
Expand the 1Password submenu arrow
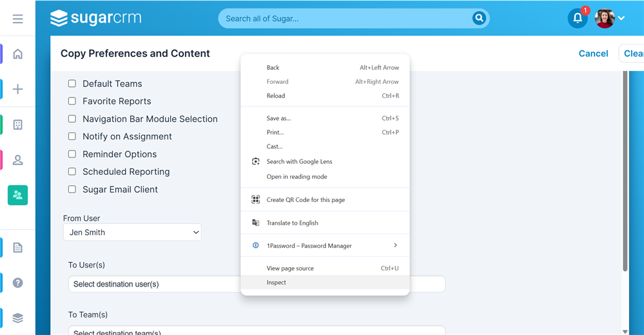pos(395,245)
